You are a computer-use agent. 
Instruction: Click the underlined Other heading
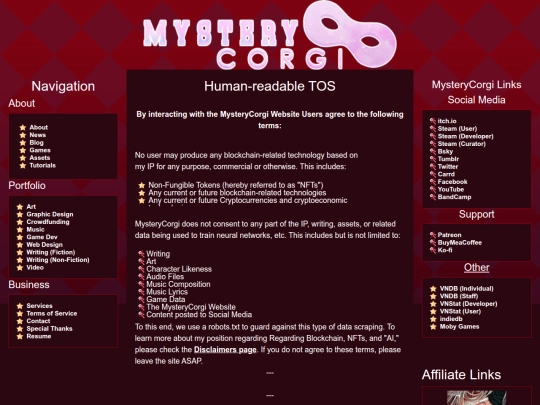point(476,268)
